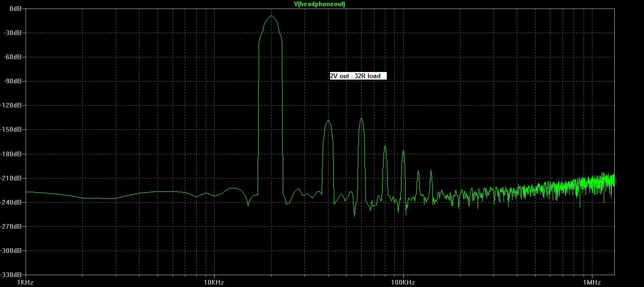The height and width of the screenshot is (287, 644).
Task: Click the -180dB axis label
Action: pyautogui.click(x=12, y=154)
